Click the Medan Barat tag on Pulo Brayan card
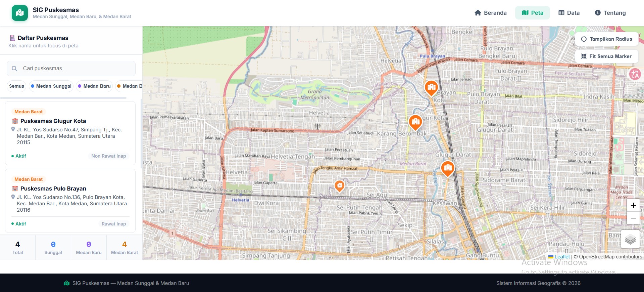The width and height of the screenshot is (644, 292). tap(29, 179)
